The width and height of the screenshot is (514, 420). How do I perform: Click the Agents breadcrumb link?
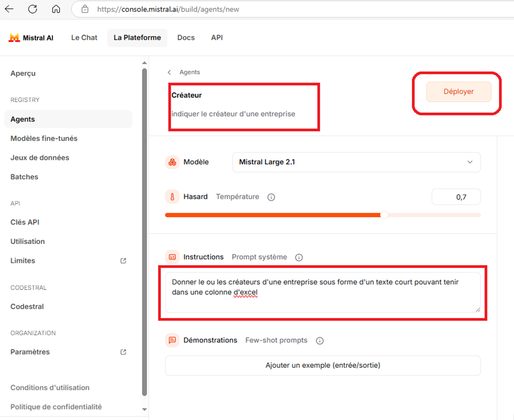click(x=190, y=72)
